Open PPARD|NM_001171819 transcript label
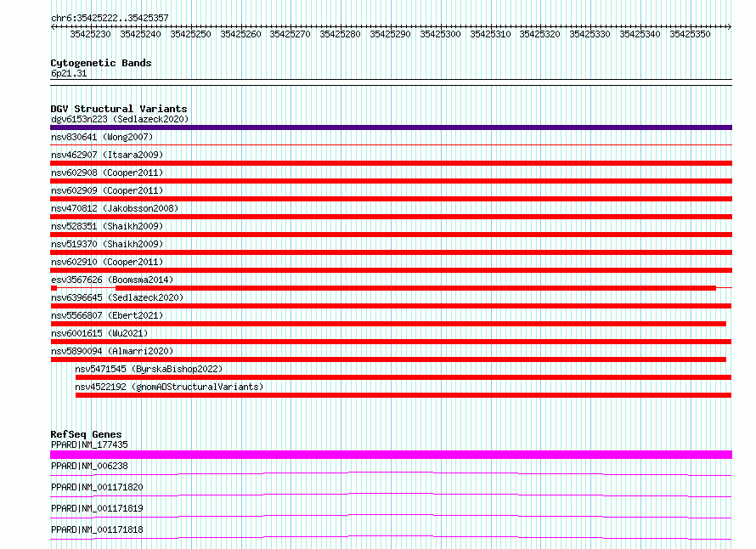Viewport: 756px width, 549px height. 97,508
